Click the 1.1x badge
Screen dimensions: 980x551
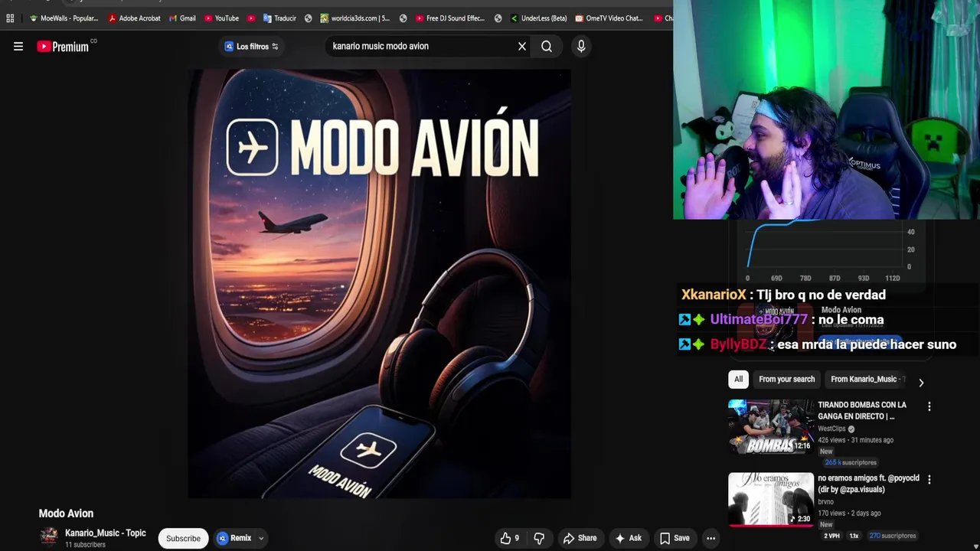pyautogui.click(x=854, y=536)
